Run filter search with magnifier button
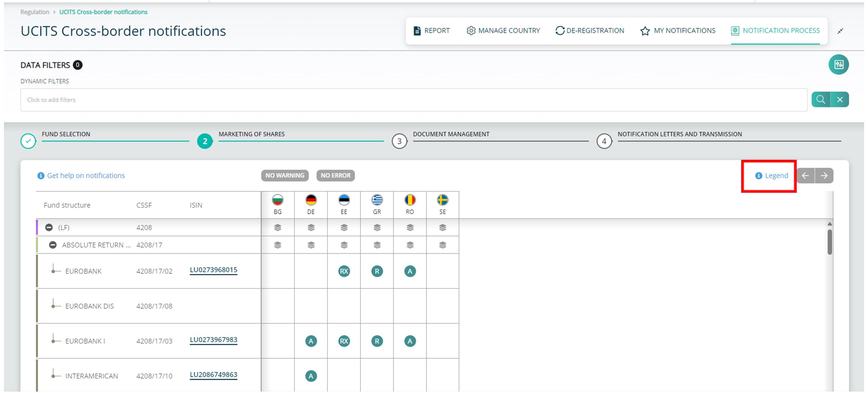 pos(821,100)
